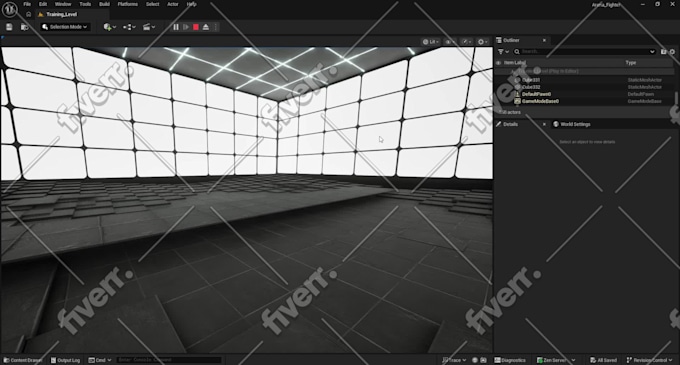Image resolution: width=680 pixels, height=365 pixels.
Task: Click the DefaultPawn0 pawn icon
Action: coord(517,94)
